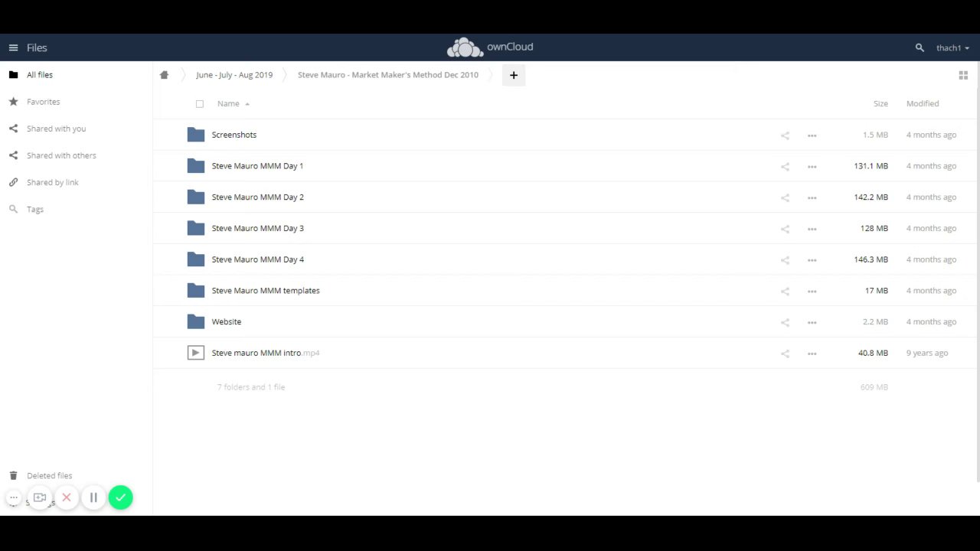This screenshot has height=551, width=980.
Task: Share the MMM intro.mp4 file
Action: tap(785, 354)
